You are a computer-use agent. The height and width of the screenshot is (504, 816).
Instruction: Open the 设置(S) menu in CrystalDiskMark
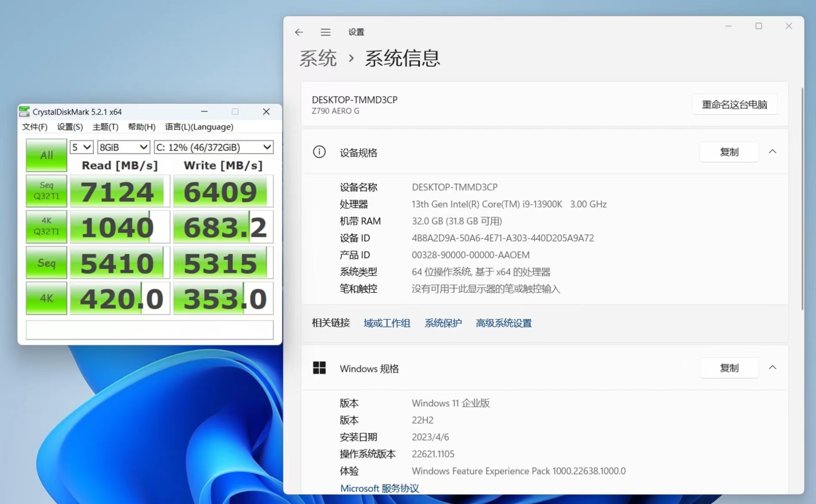coord(70,127)
